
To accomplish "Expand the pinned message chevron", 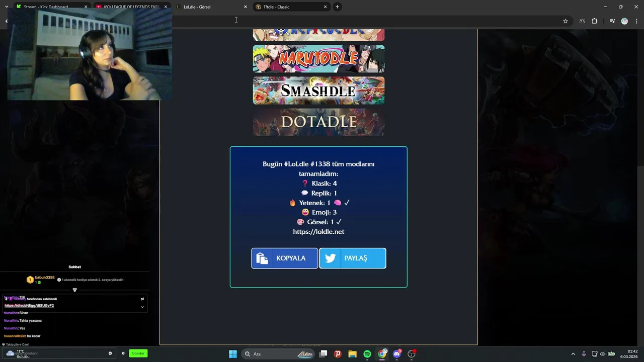I will [142, 307].
